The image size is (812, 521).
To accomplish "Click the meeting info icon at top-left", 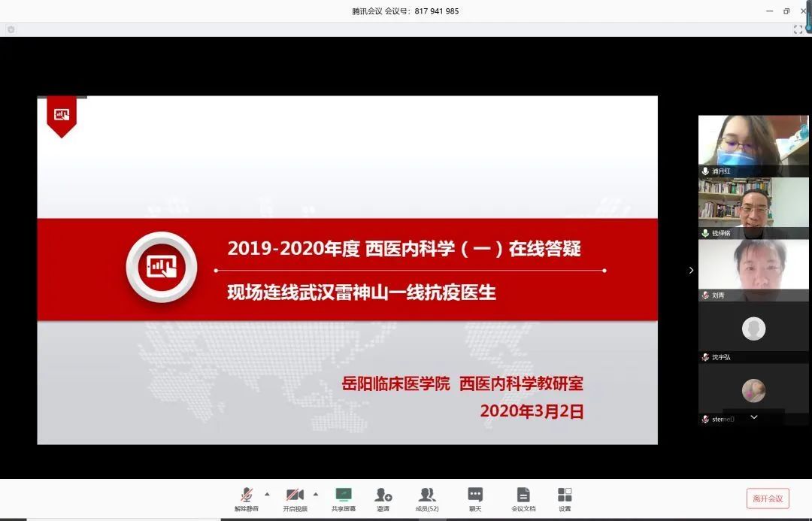I will click(x=11, y=29).
